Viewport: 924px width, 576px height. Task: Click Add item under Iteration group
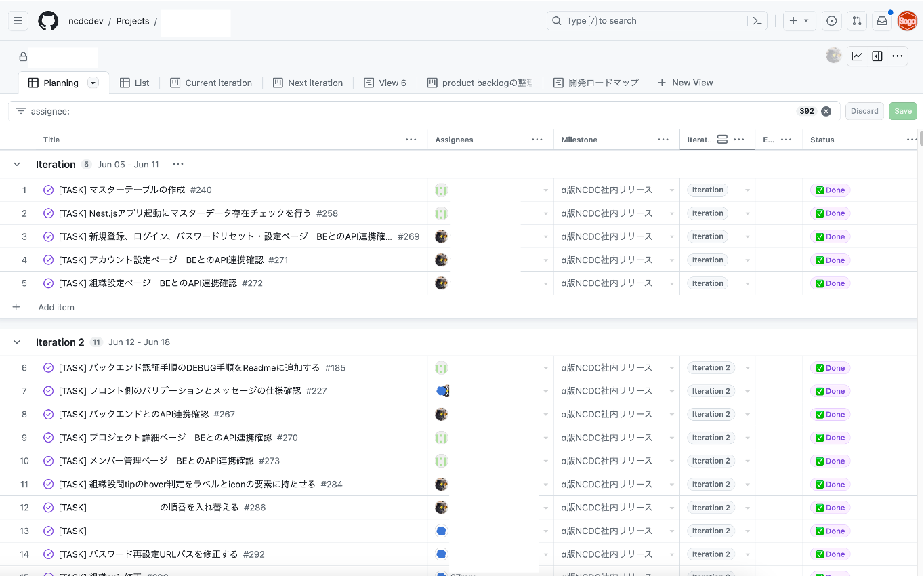click(56, 307)
